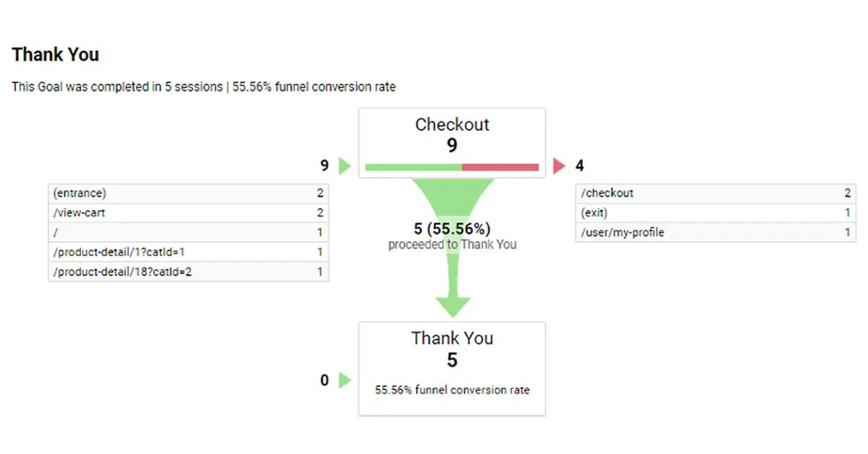Click the Thank You funnel step box title
This screenshot has width=868, height=454.
point(452,338)
